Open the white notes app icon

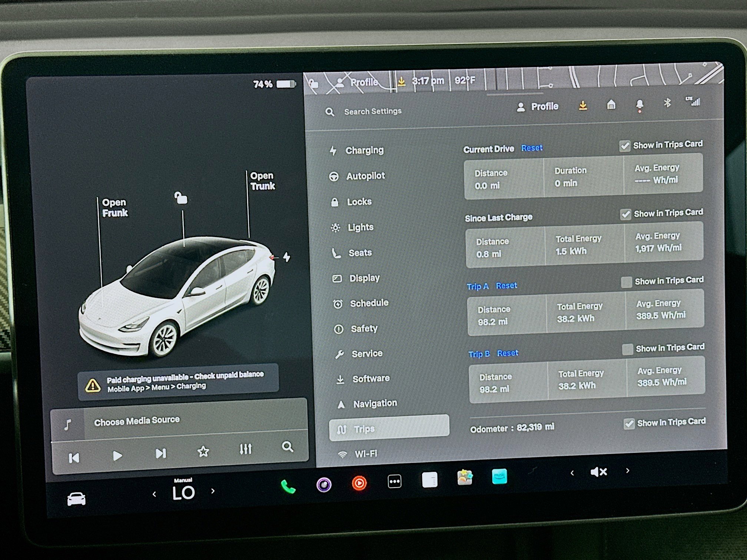[x=430, y=480]
